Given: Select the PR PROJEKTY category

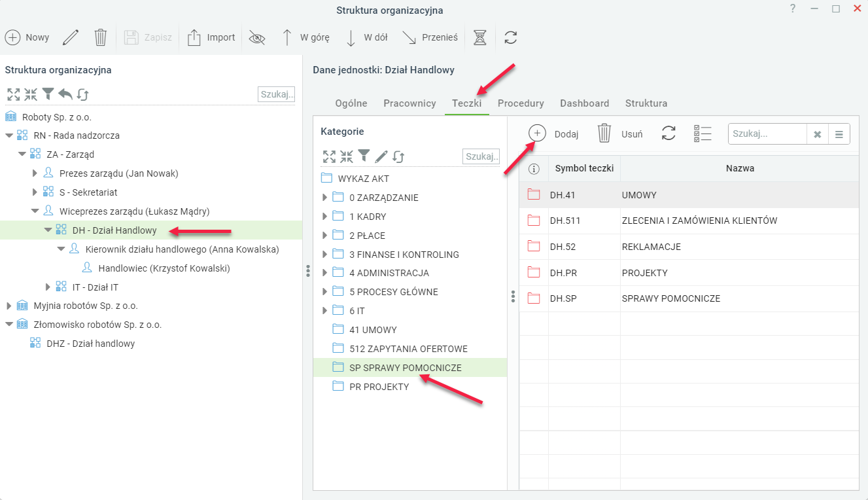Looking at the screenshot, I should (379, 387).
